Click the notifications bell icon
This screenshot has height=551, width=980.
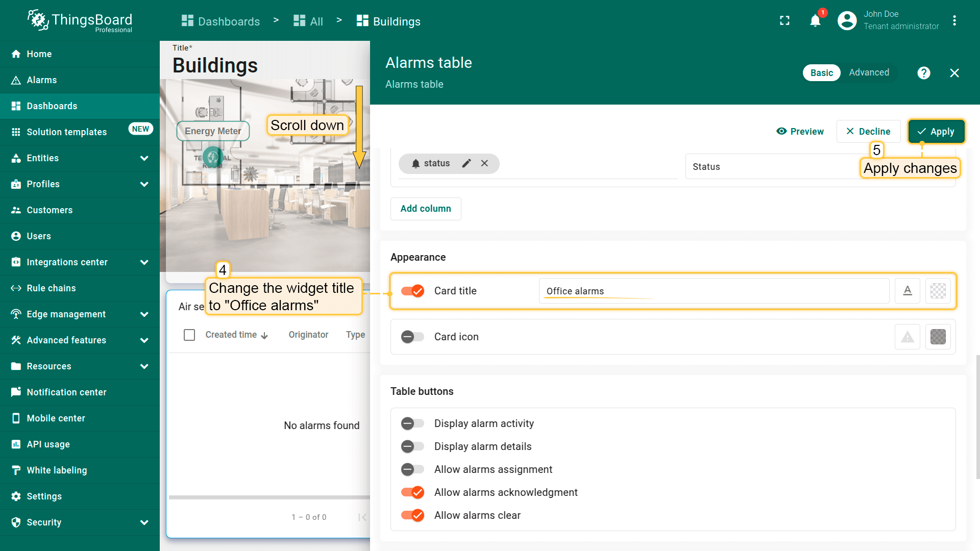click(x=815, y=21)
